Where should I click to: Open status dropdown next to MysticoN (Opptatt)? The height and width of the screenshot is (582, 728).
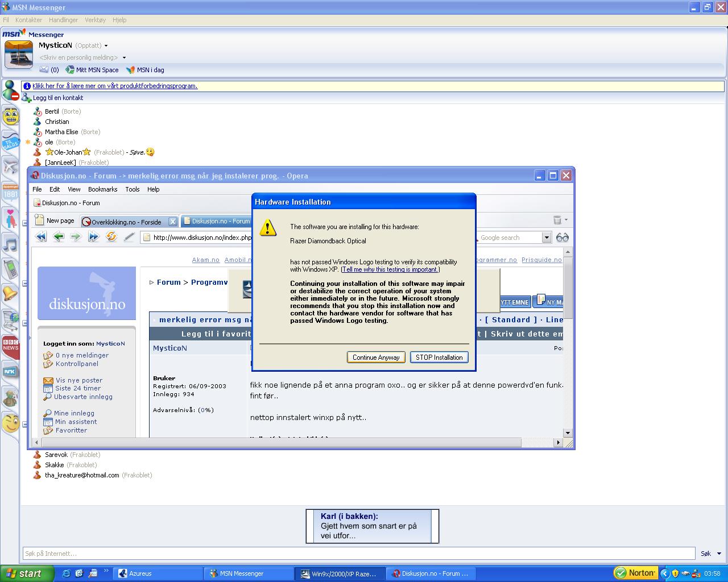106,46
